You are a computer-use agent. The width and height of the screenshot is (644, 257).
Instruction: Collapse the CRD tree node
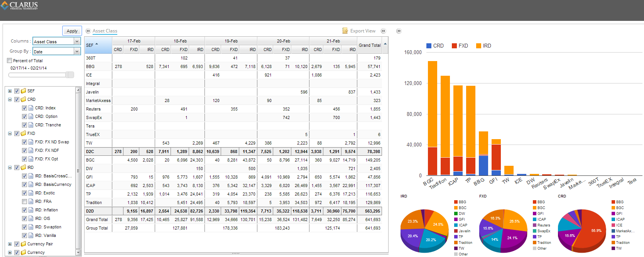pos(10,99)
